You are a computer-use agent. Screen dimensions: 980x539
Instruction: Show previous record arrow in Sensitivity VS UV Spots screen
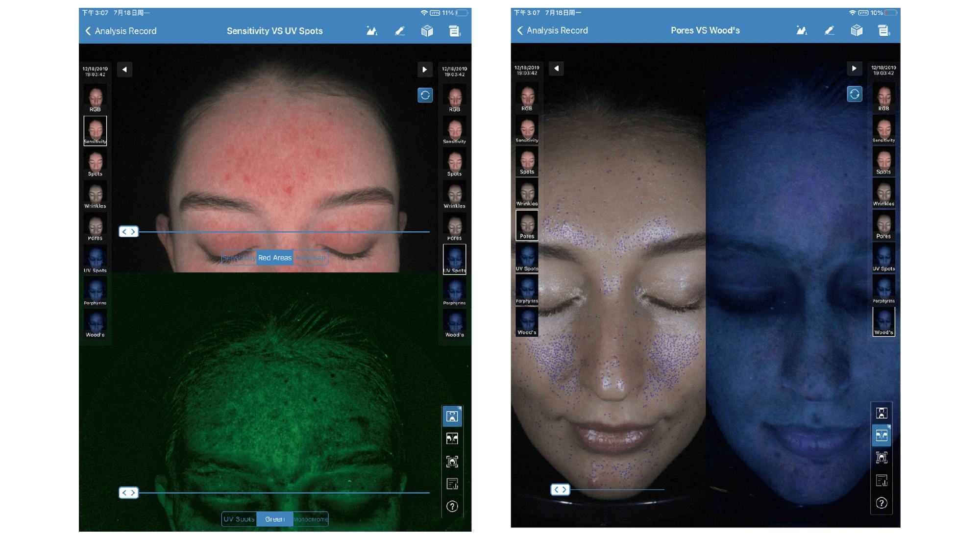coord(124,70)
